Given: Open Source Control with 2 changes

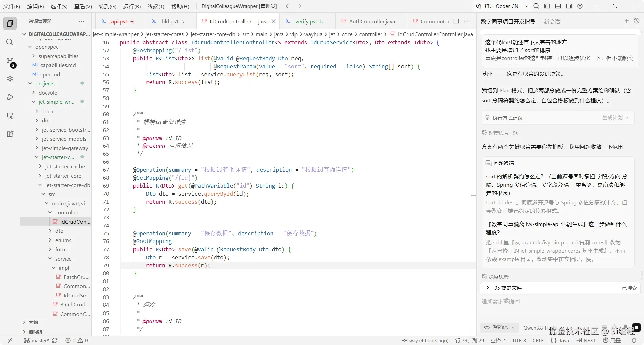Looking at the screenshot, I should [11, 61].
